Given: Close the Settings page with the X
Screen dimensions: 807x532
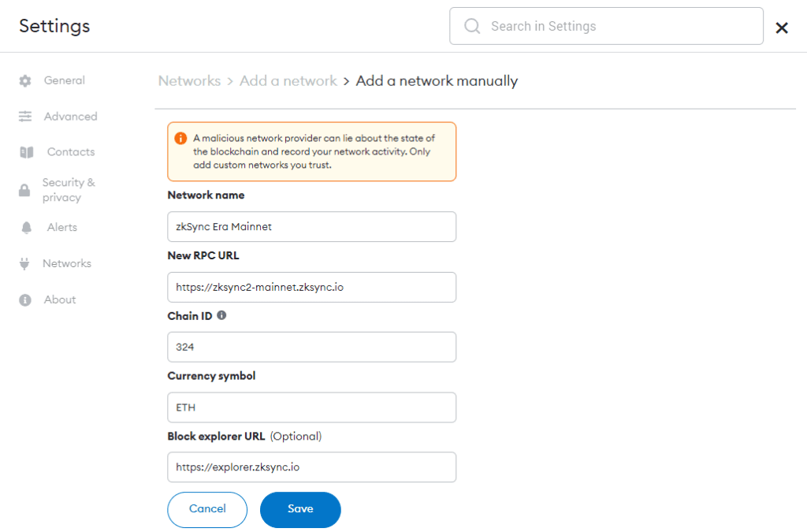Looking at the screenshot, I should pyautogui.click(x=782, y=28).
